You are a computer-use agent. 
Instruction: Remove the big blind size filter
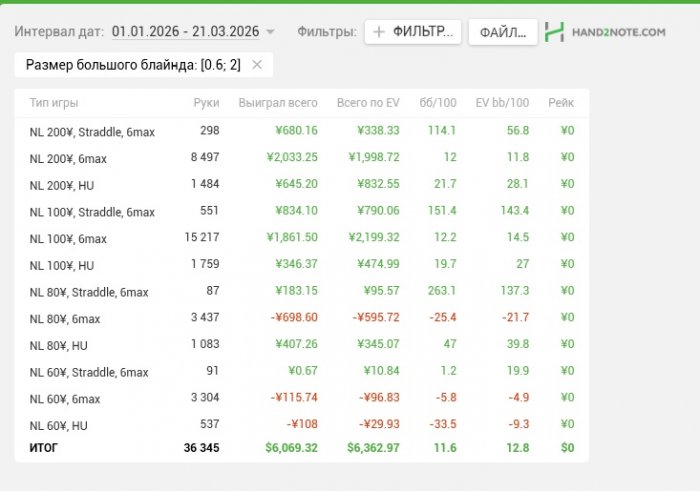(x=257, y=65)
